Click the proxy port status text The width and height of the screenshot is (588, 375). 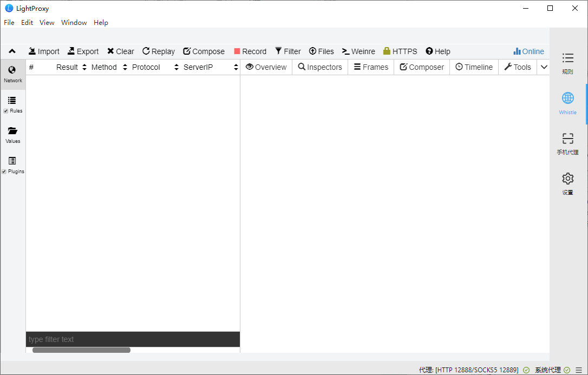pyautogui.click(x=469, y=370)
